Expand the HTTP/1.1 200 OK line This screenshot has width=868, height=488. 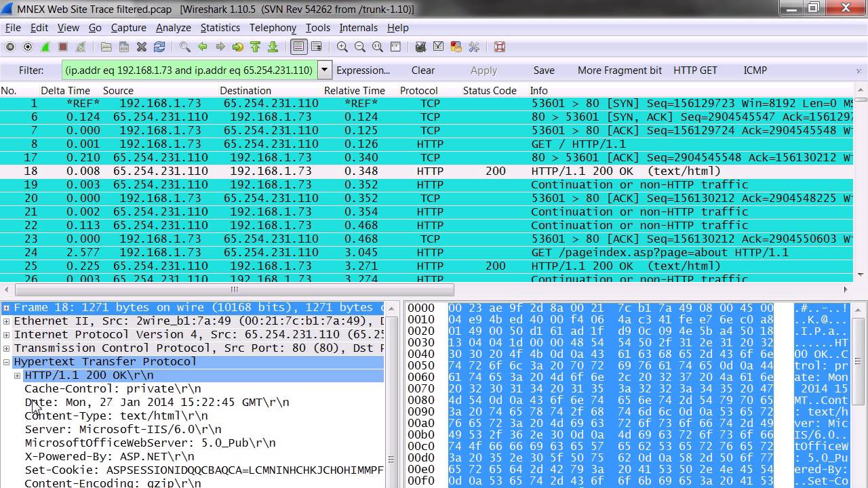click(x=17, y=375)
